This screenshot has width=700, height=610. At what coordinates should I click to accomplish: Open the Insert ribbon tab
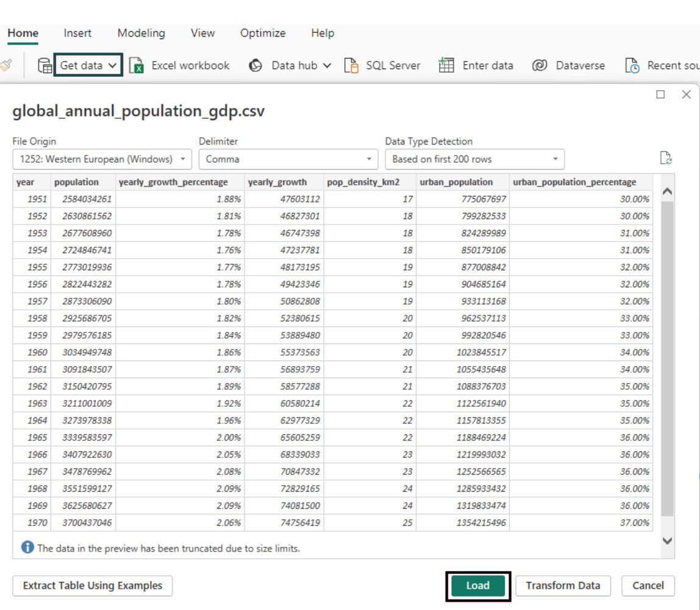pos(77,33)
